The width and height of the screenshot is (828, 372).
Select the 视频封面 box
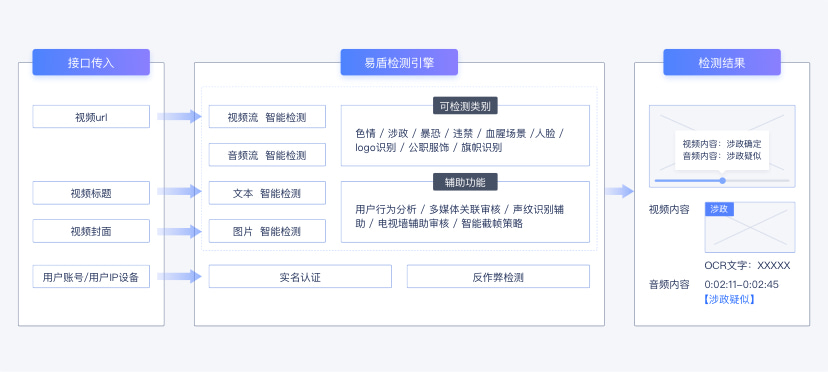91,231
